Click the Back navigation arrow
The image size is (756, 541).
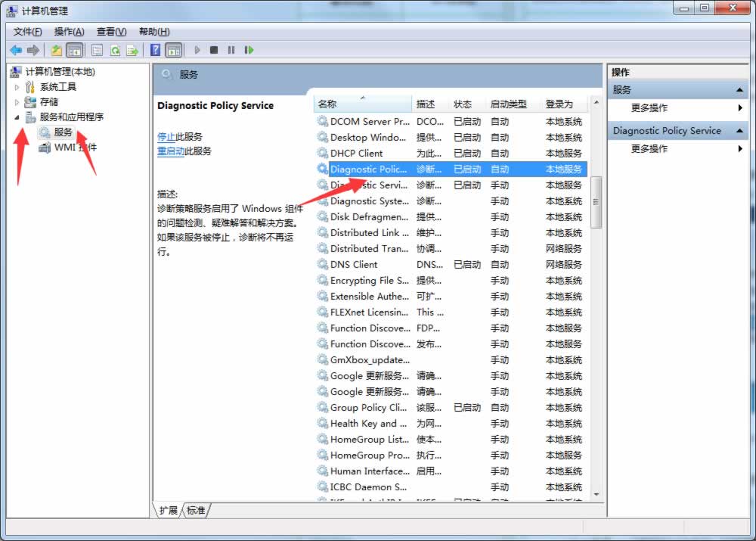click(x=16, y=50)
